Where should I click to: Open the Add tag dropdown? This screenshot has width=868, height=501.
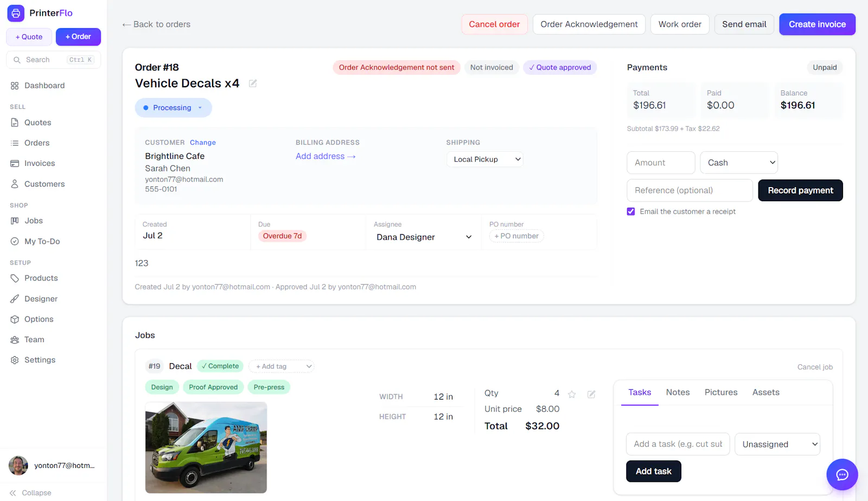tap(281, 367)
